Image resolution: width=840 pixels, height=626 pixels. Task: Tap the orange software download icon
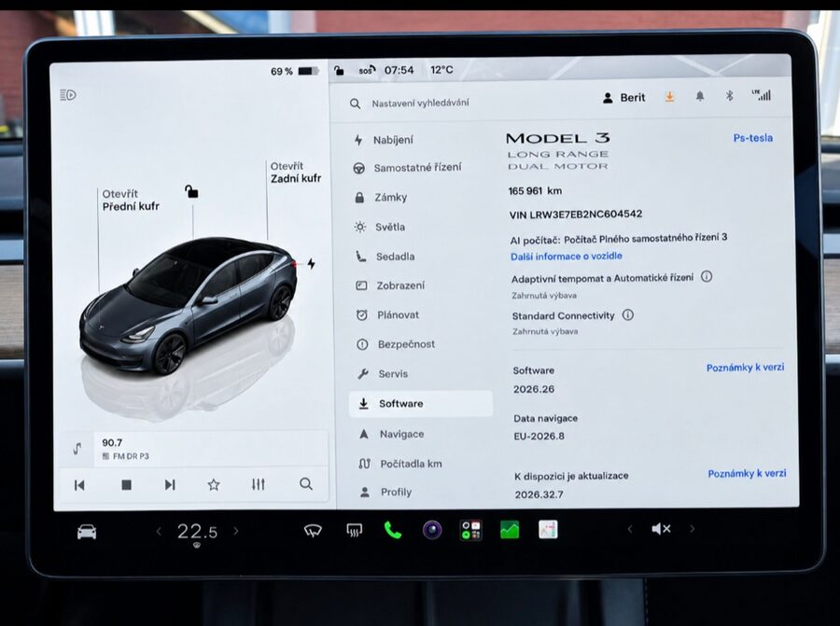(x=669, y=97)
